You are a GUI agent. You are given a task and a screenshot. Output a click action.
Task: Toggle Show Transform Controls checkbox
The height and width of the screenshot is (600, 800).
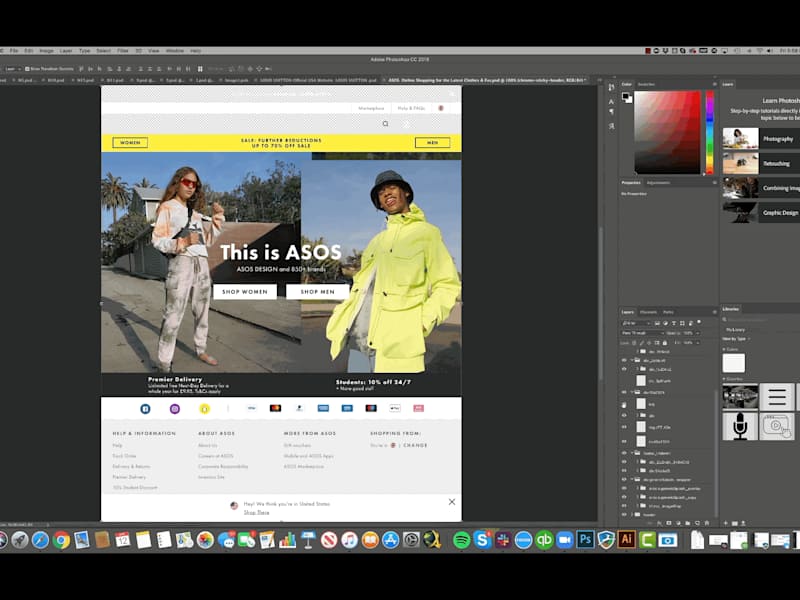pyautogui.click(x=27, y=69)
